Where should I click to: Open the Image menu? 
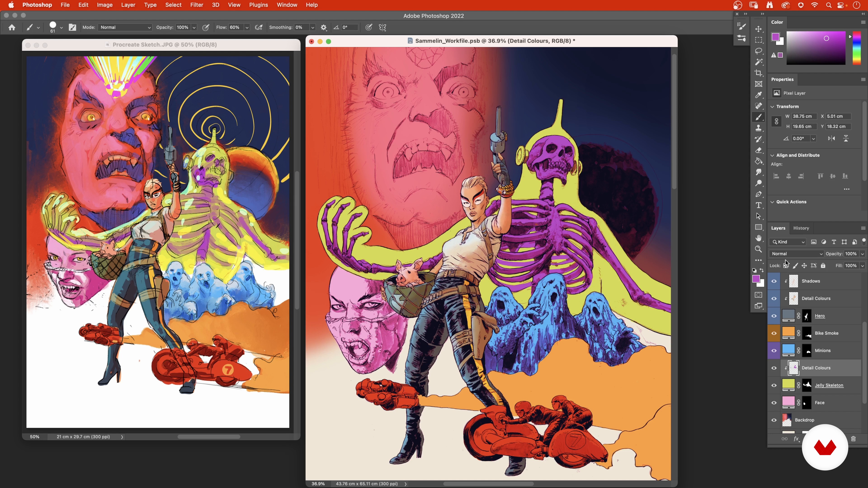105,5
